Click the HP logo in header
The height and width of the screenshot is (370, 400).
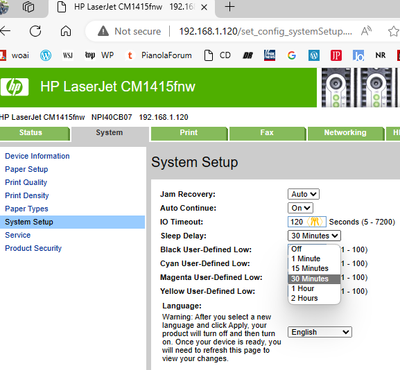tap(14, 87)
